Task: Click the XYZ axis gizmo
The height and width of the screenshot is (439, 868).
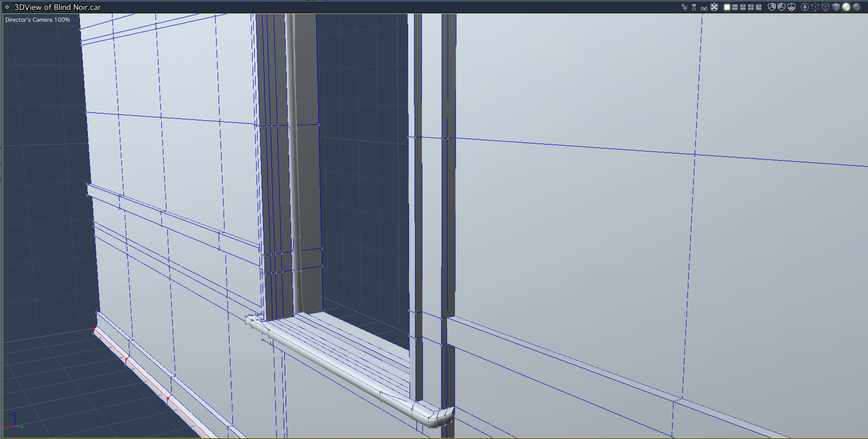Action: tap(15, 423)
